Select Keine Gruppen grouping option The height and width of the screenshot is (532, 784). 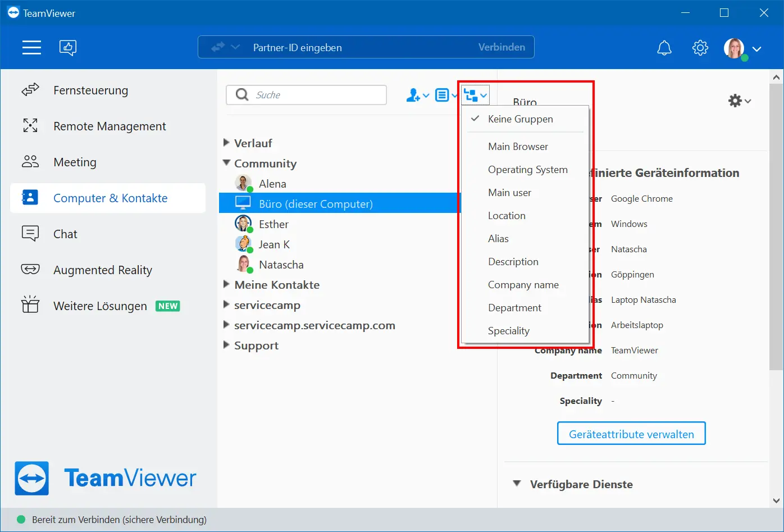tap(525, 119)
